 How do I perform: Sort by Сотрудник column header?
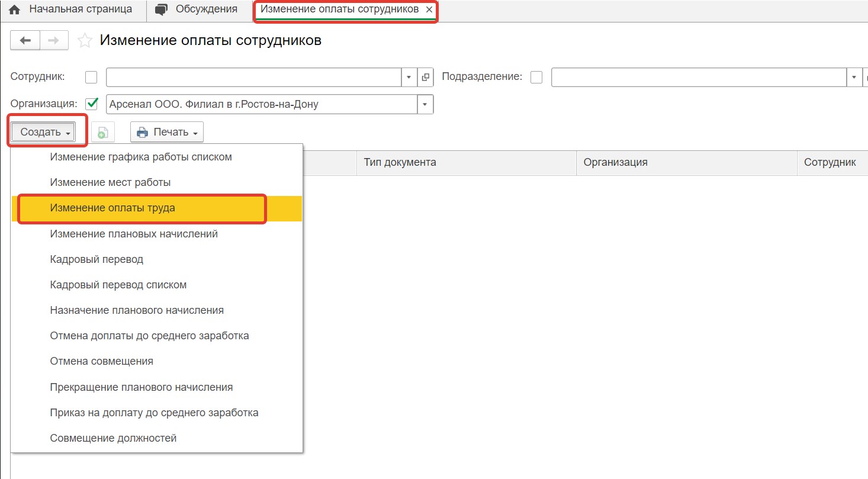(x=832, y=162)
